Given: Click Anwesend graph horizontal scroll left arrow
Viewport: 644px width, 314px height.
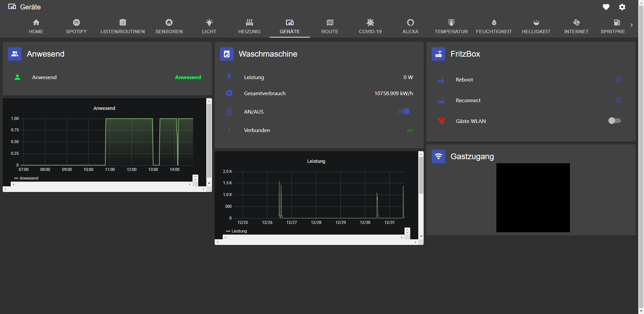Looking at the screenshot, I should point(5,189).
